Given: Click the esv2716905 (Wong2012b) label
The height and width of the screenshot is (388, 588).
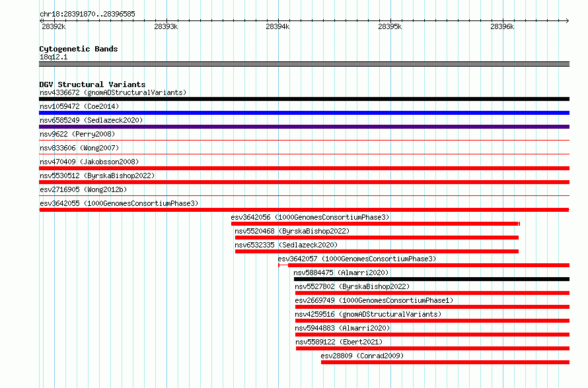Looking at the screenshot, I should 83,189.
